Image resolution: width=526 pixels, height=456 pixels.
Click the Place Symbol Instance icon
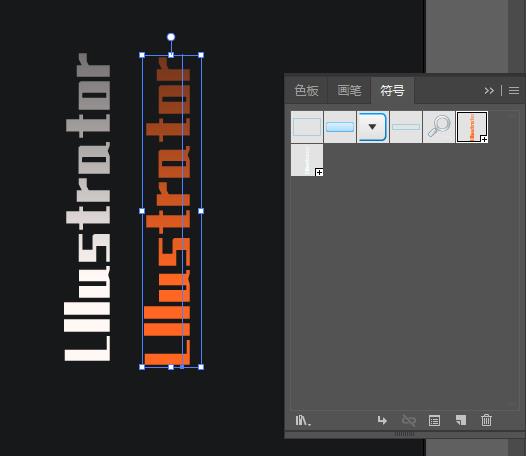click(382, 420)
